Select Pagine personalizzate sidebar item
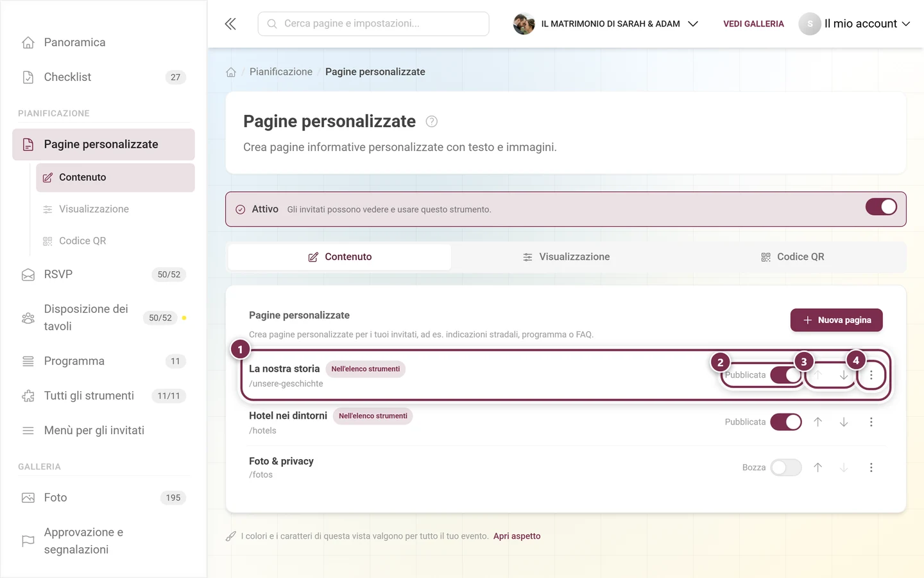The image size is (924, 578). pyautogui.click(x=103, y=144)
